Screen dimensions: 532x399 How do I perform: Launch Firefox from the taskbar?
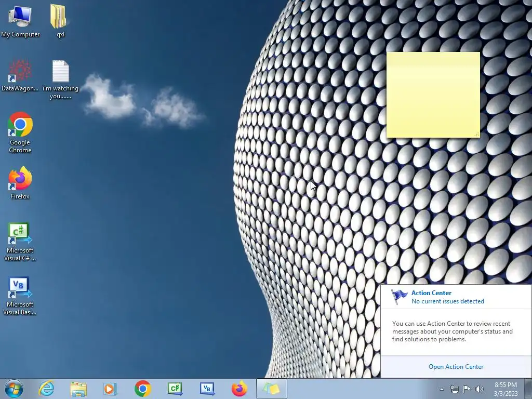pyautogui.click(x=239, y=389)
